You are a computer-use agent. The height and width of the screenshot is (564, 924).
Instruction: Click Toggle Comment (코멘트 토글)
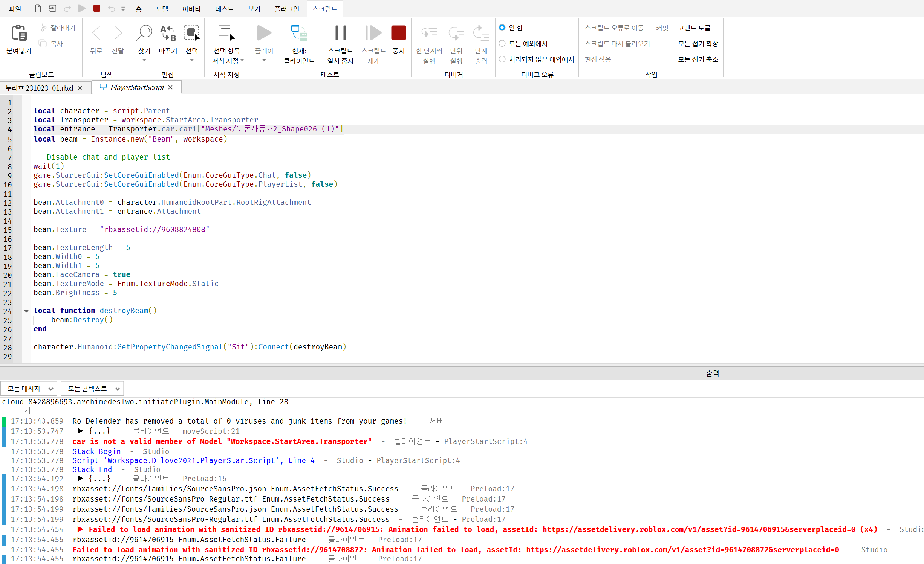click(x=694, y=28)
